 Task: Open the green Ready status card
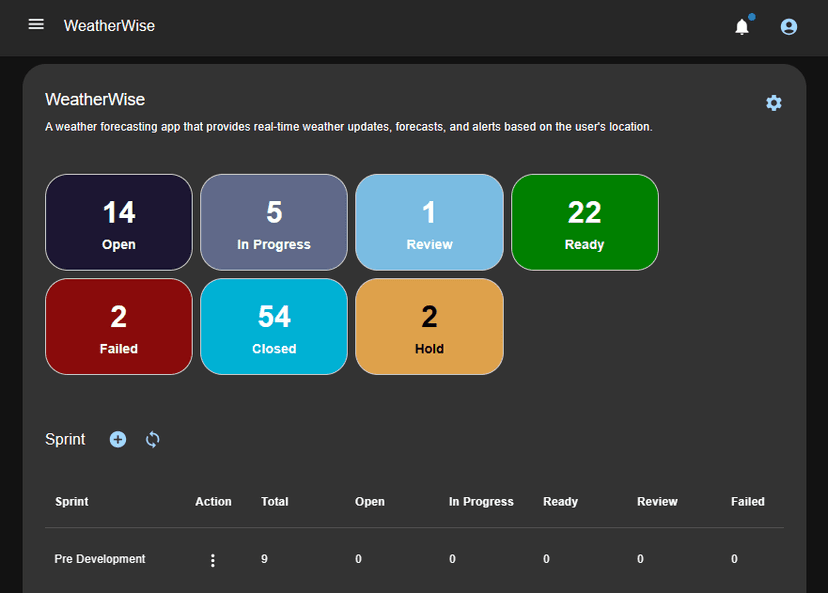click(x=585, y=222)
